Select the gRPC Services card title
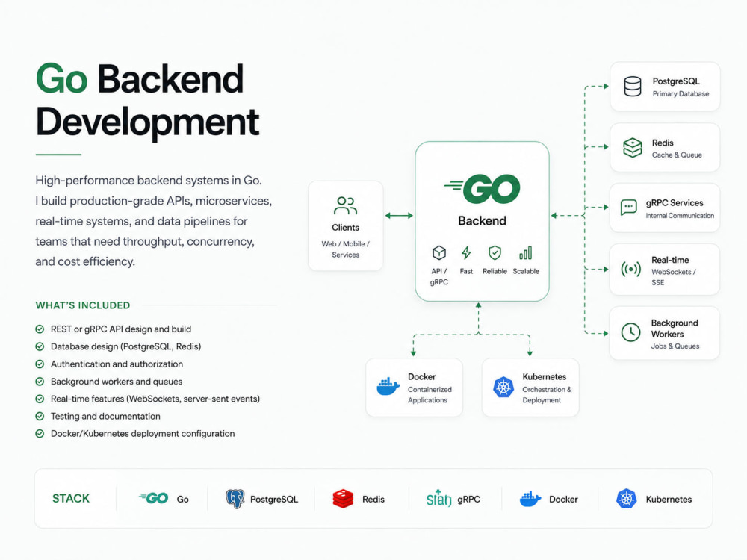 (675, 203)
